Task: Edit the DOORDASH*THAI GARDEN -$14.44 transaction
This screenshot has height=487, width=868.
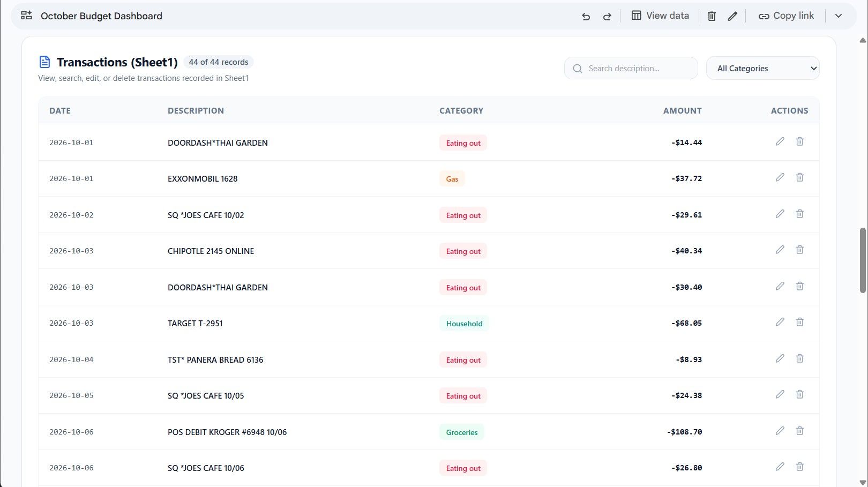Action: tap(780, 141)
